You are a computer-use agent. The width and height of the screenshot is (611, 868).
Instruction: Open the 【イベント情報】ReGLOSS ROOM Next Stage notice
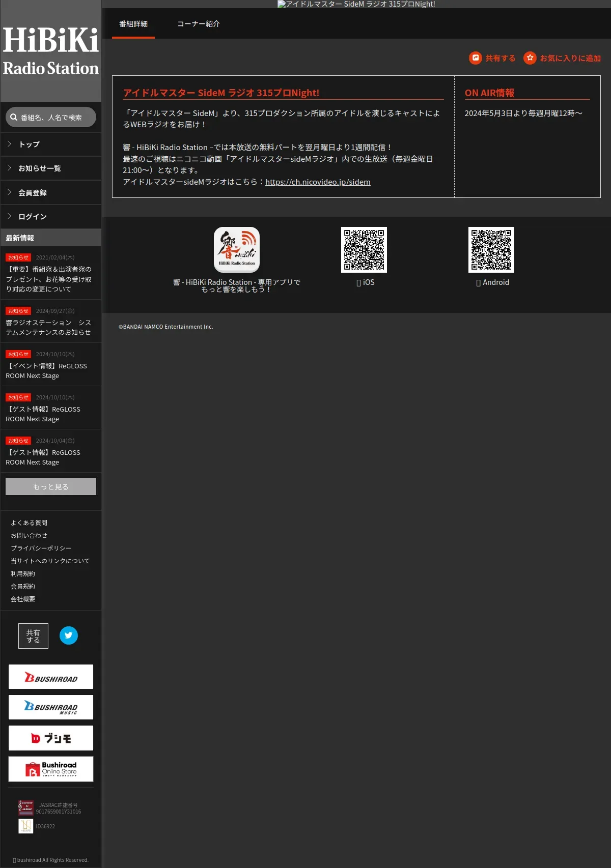tap(46, 371)
